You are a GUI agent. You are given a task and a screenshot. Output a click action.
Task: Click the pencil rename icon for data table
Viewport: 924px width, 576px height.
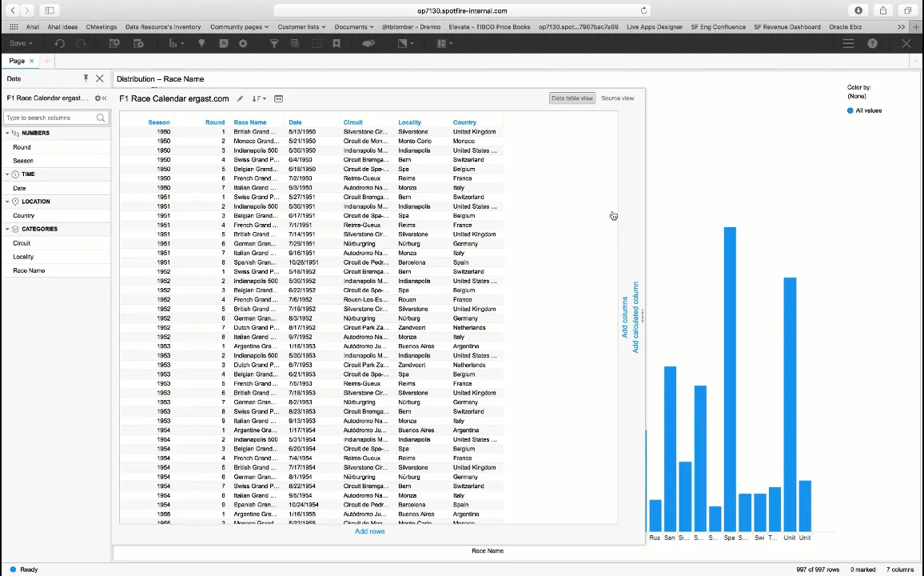coord(240,99)
